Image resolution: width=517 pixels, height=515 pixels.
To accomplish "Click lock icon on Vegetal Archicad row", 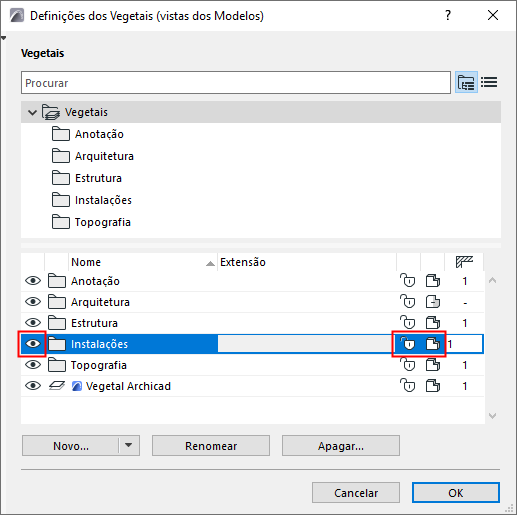I will (x=408, y=386).
